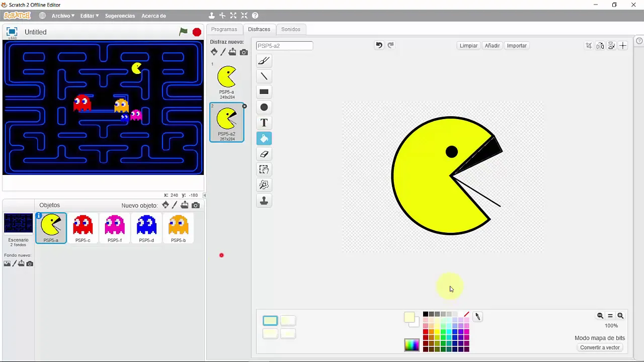Viewport: 644px width, 362px height.
Task: Click the Importar button
Action: [517, 46]
